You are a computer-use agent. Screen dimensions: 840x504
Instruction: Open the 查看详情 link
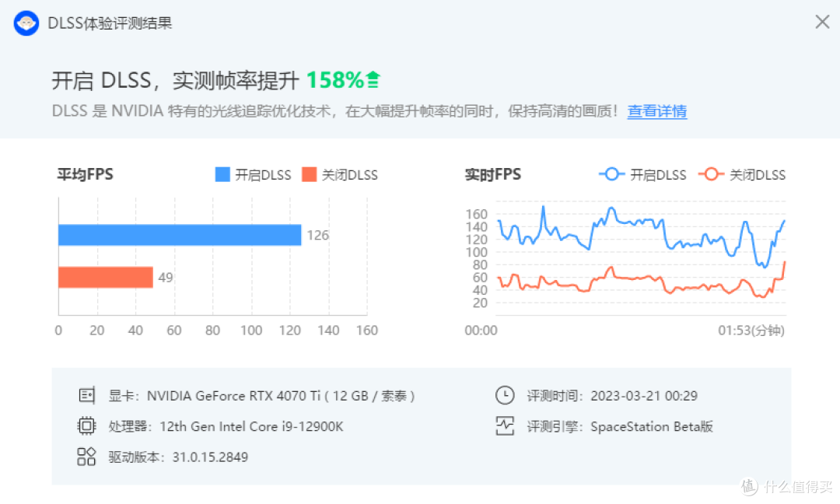[656, 111]
